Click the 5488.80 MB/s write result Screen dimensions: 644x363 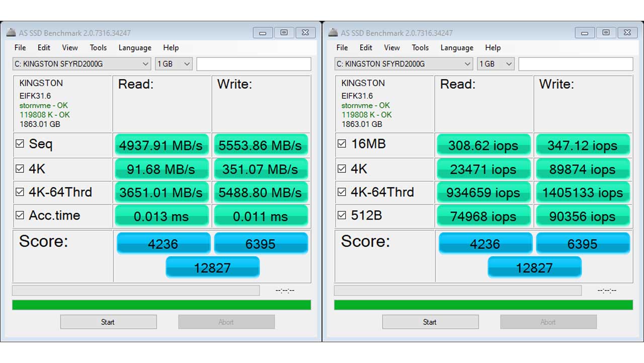(261, 192)
